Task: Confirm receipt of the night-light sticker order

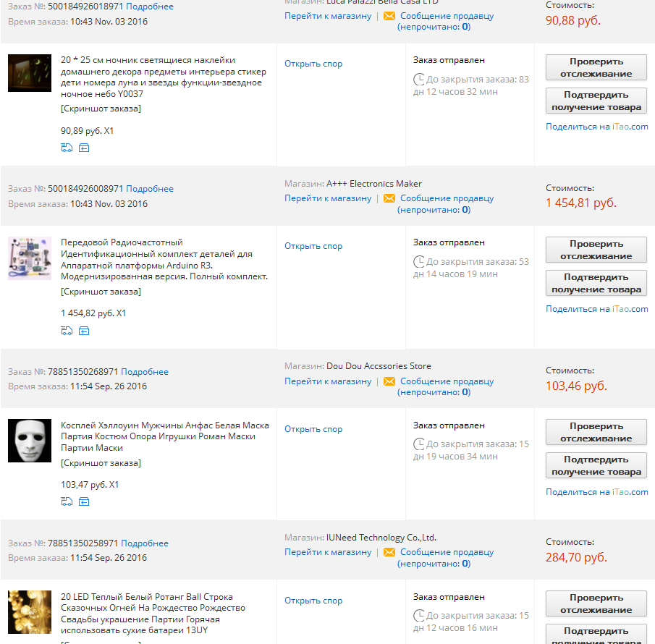Action: click(x=596, y=101)
